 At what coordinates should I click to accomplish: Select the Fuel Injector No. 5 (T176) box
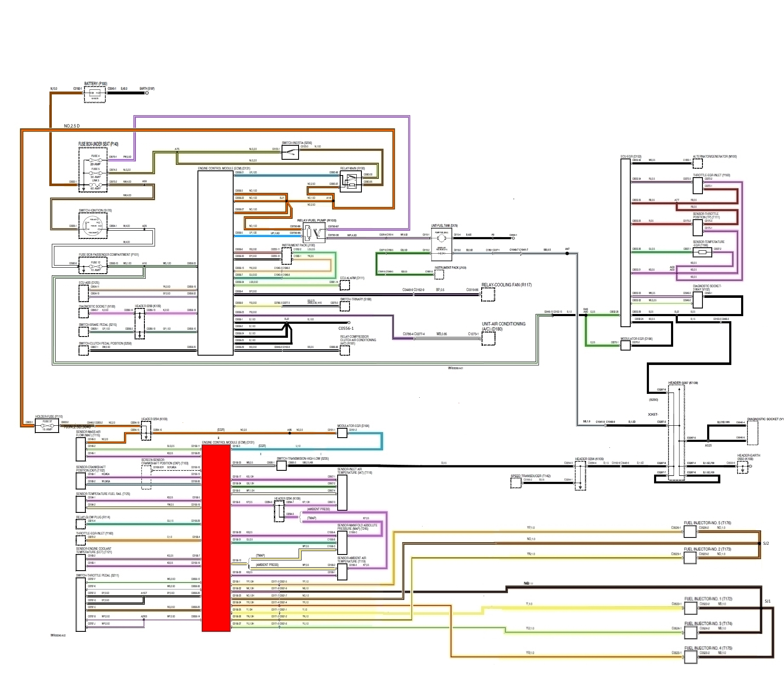[690, 532]
